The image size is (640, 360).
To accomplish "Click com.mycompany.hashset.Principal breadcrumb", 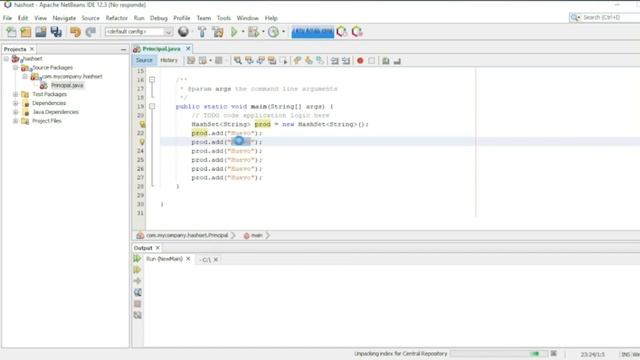I will tap(187, 236).
